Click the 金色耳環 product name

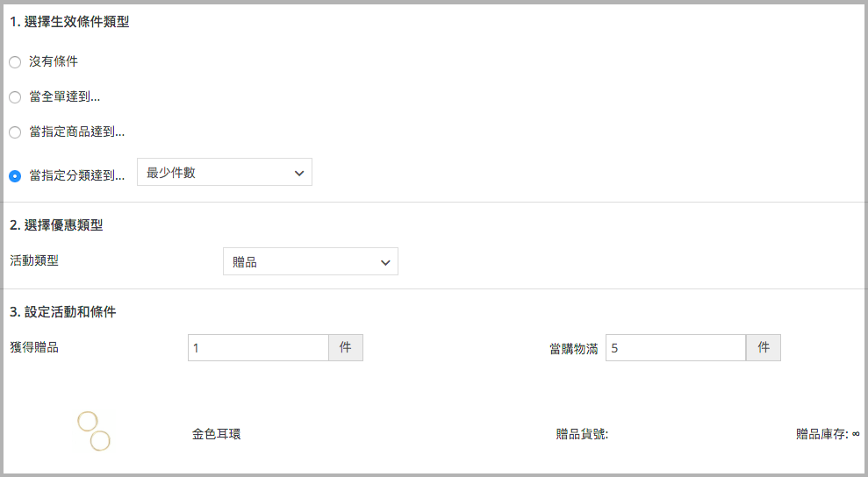coord(217,434)
